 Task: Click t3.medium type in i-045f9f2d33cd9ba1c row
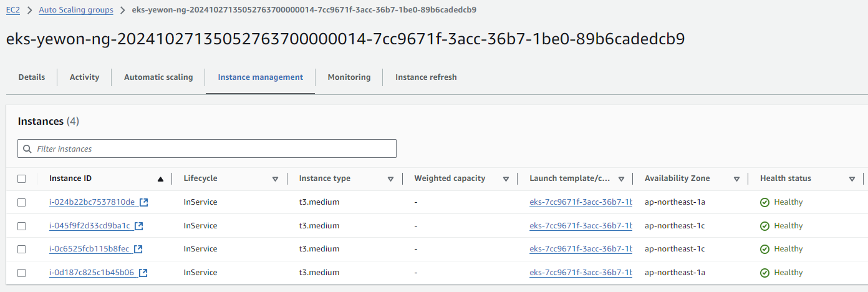[x=319, y=226]
